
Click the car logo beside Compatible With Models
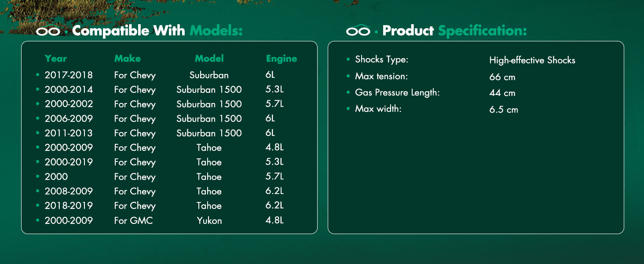click(48, 31)
